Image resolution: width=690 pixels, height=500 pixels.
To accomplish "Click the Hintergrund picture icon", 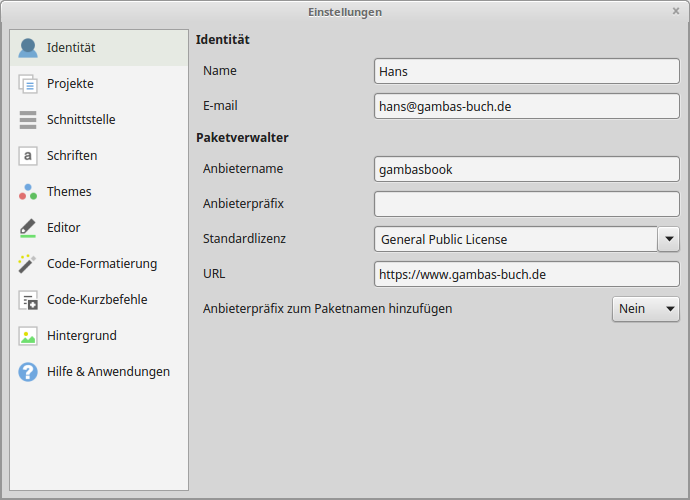I will click(x=28, y=336).
